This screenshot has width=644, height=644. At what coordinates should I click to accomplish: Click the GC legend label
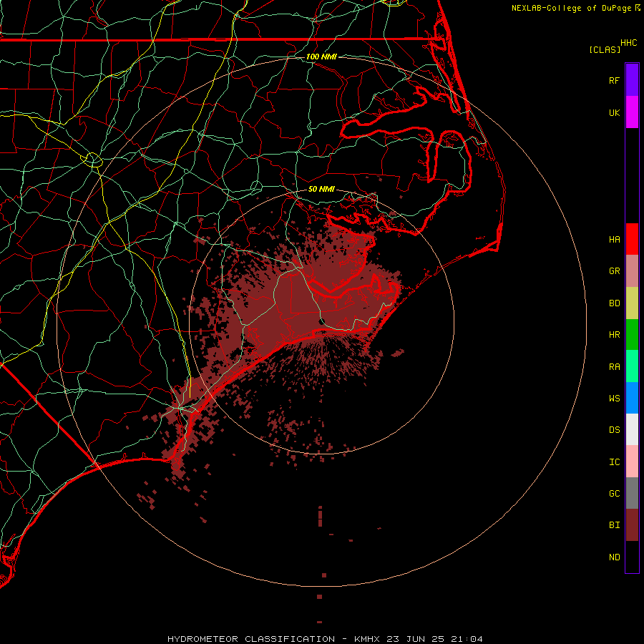click(x=614, y=494)
